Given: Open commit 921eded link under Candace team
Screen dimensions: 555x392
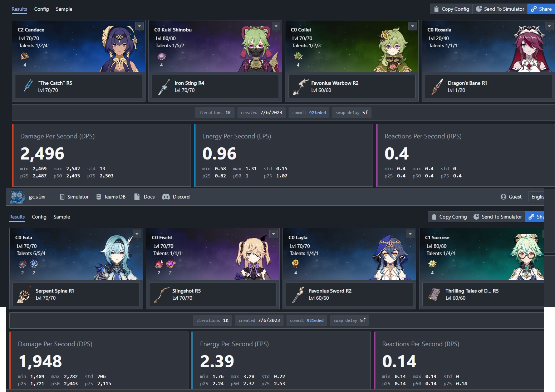Looking at the screenshot, I should [x=318, y=113].
